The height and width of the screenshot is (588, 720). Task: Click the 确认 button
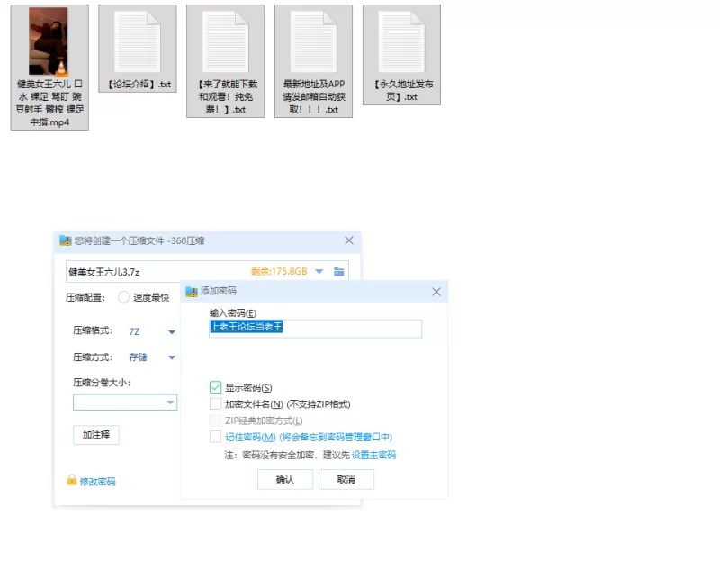[285, 480]
